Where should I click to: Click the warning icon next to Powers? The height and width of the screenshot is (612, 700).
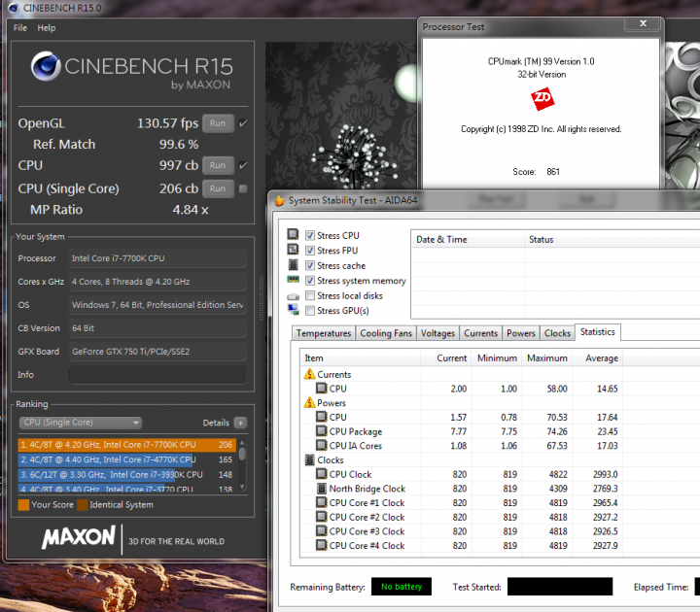click(309, 402)
